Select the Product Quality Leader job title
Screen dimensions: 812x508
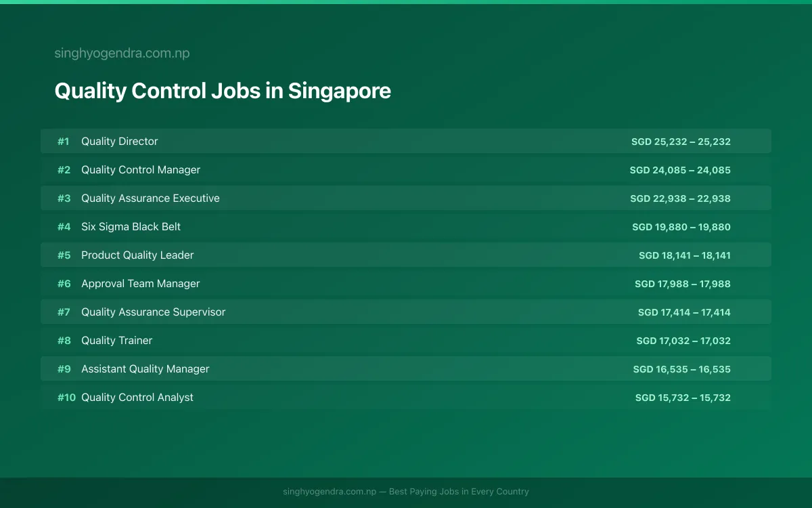tap(137, 255)
